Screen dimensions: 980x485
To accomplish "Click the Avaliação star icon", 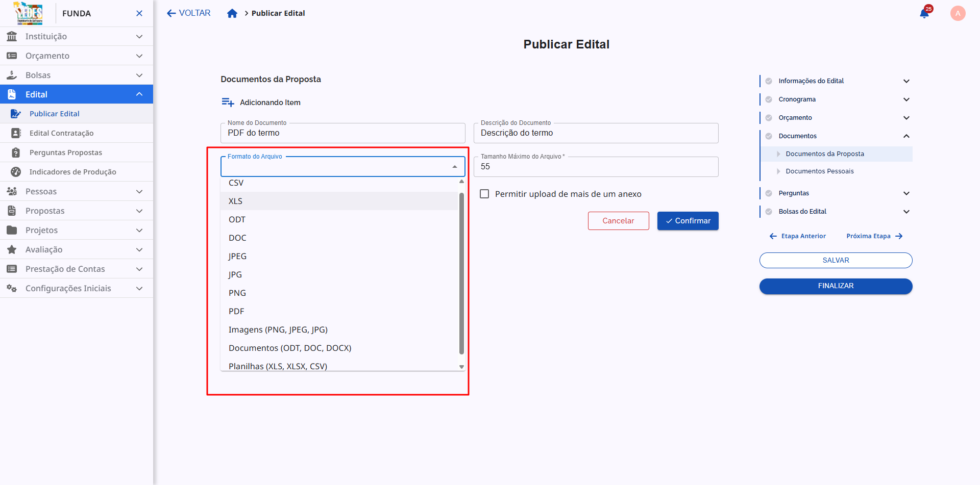I will [x=12, y=249].
